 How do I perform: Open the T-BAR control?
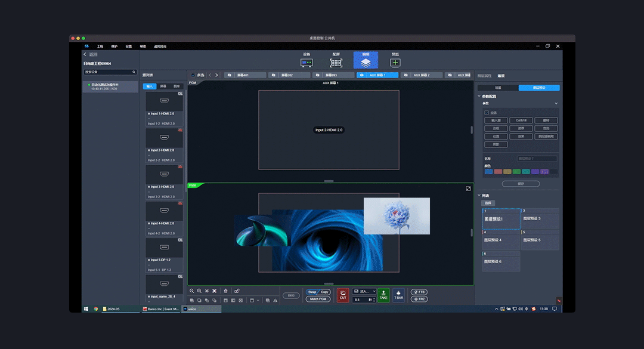[398, 295]
